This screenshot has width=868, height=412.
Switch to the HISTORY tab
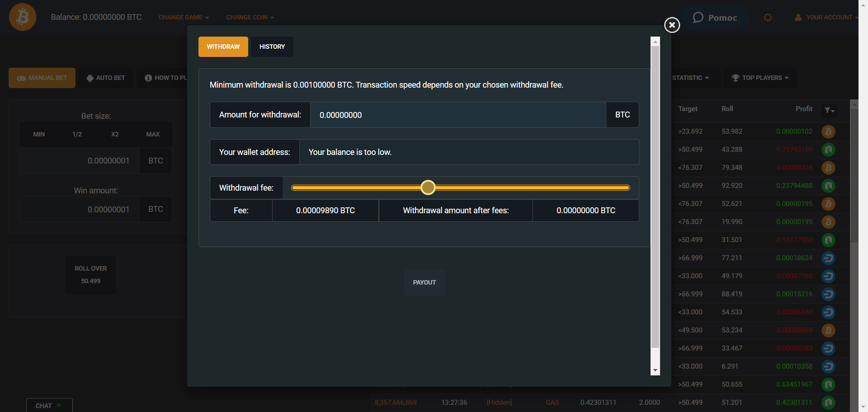click(272, 47)
